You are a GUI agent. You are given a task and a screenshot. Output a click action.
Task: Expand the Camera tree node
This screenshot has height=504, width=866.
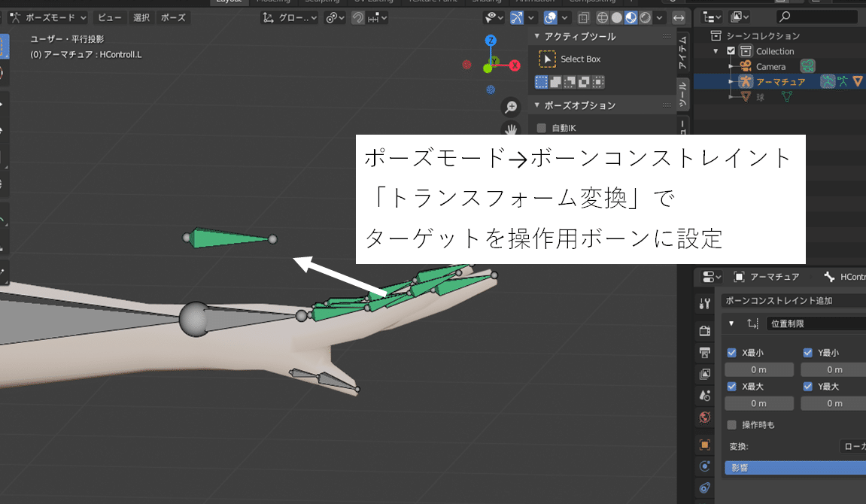[731, 67]
